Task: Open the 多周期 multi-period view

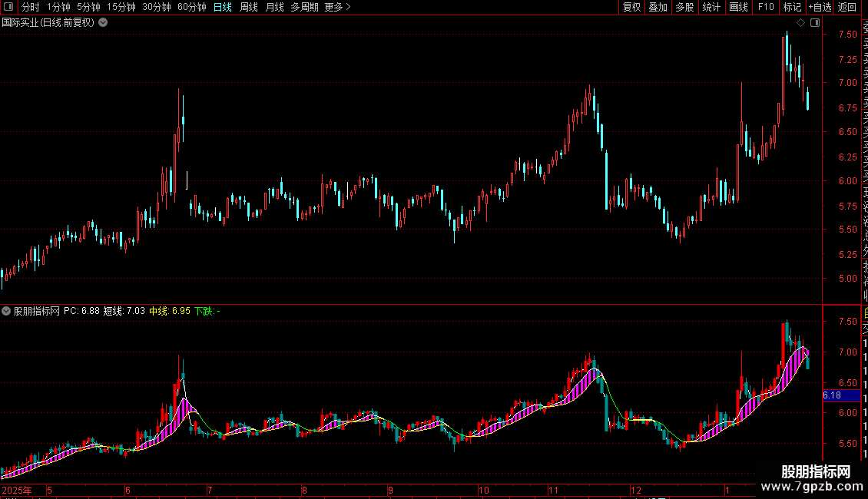Action: click(x=304, y=7)
